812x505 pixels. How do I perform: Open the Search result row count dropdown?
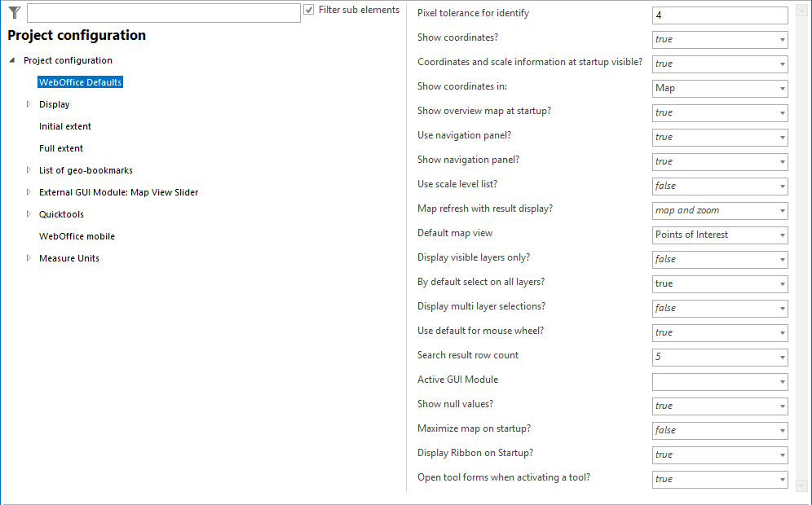tap(782, 357)
